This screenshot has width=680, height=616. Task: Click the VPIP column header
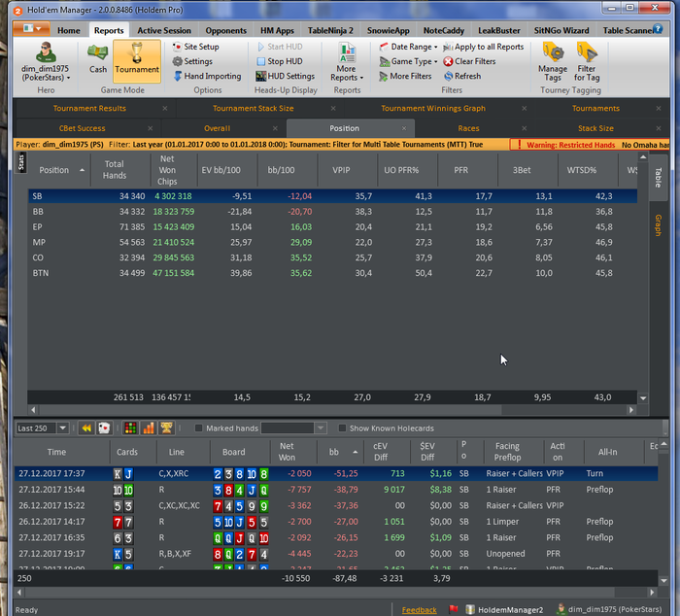coord(341,170)
